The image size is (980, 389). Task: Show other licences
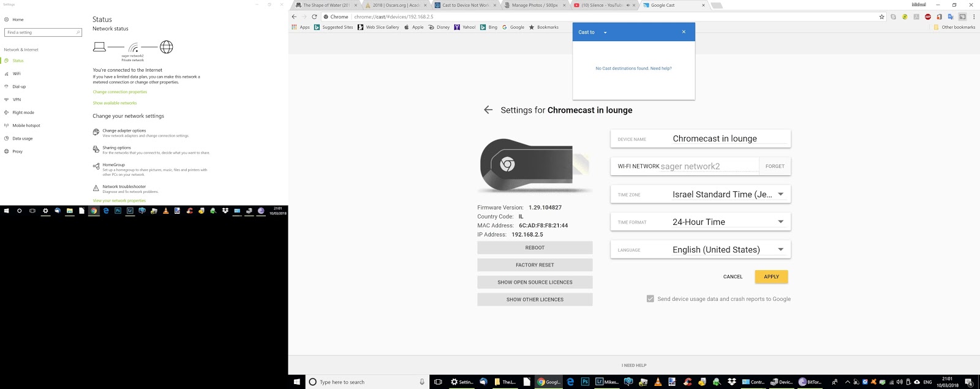(535, 300)
